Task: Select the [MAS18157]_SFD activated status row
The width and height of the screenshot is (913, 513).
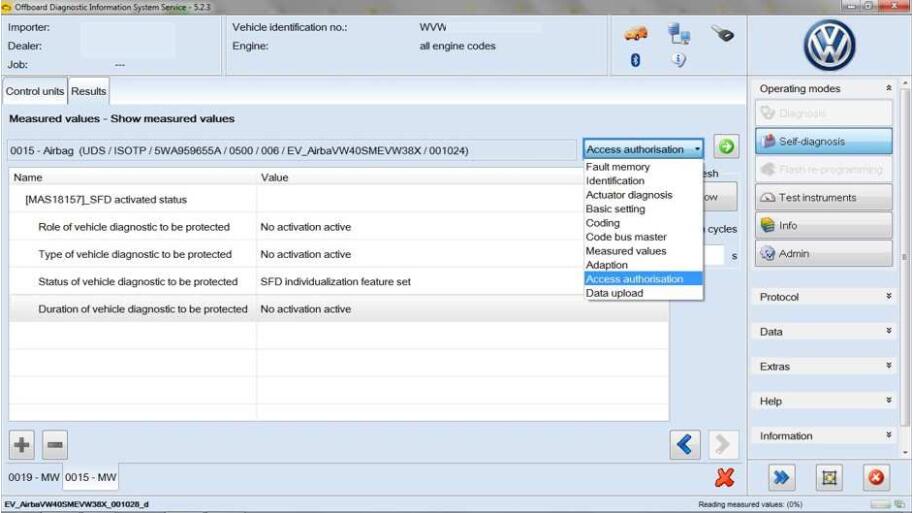Action: [338, 199]
